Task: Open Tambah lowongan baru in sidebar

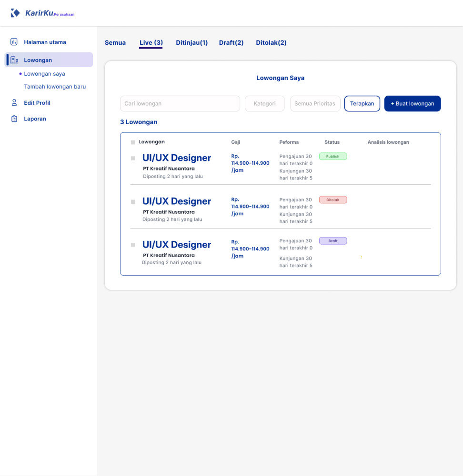Action: (x=55, y=87)
